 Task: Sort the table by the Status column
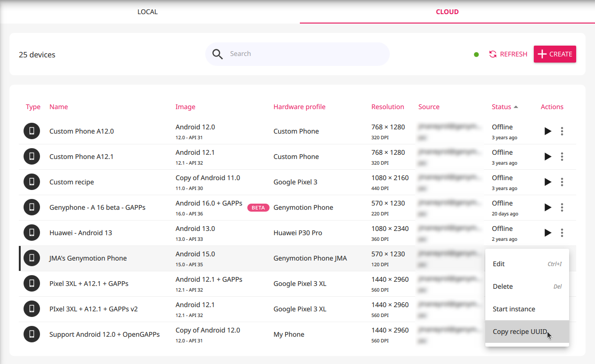(x=505, y=107)
